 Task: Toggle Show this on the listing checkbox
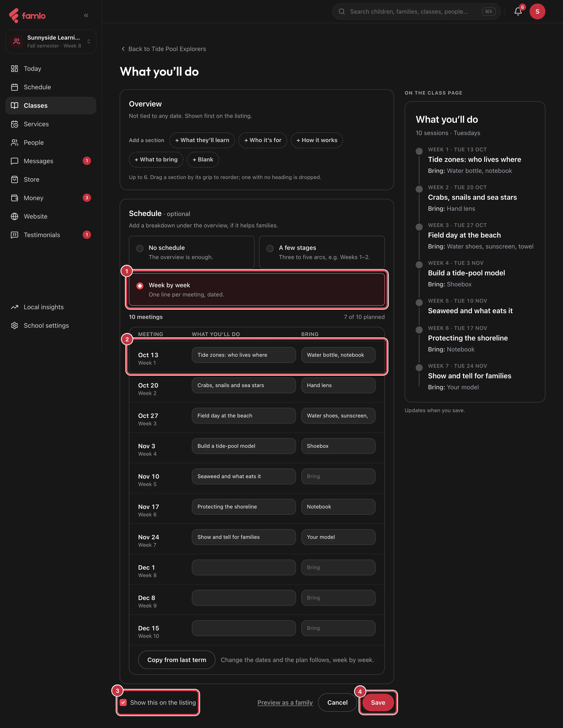pos(123,702)
